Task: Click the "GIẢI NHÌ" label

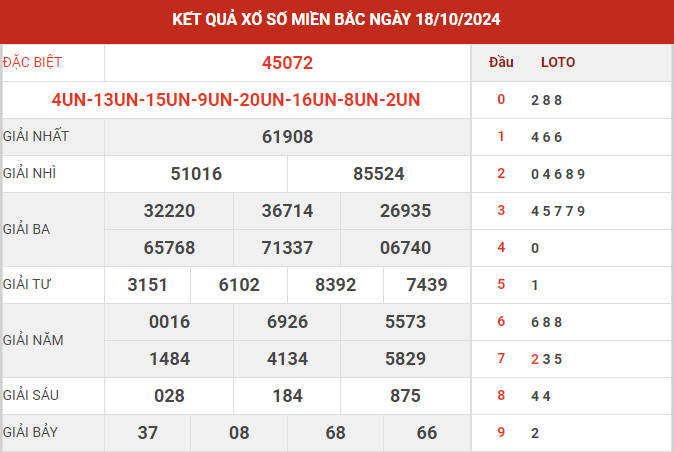Action: [29, 173]
